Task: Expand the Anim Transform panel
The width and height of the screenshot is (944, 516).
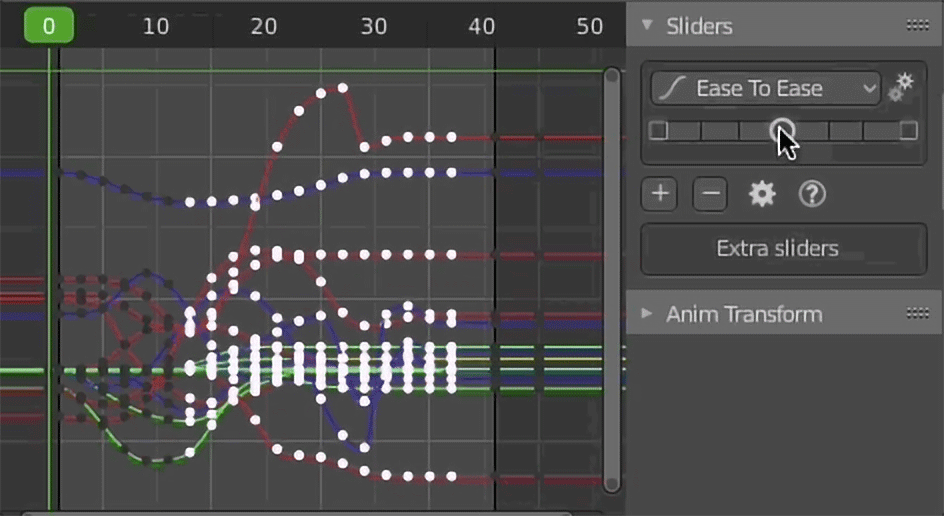Action: pos(647,313)
